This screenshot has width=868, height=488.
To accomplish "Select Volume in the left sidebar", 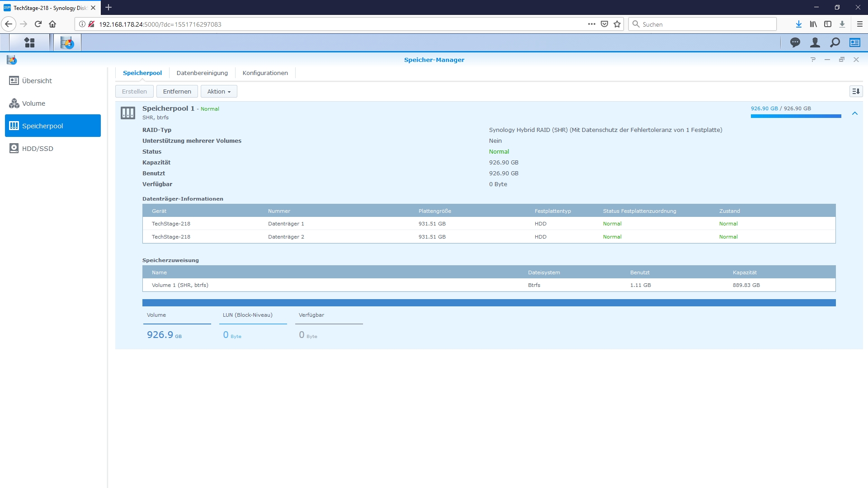I will pyautogui.click(x=33, y=103).
